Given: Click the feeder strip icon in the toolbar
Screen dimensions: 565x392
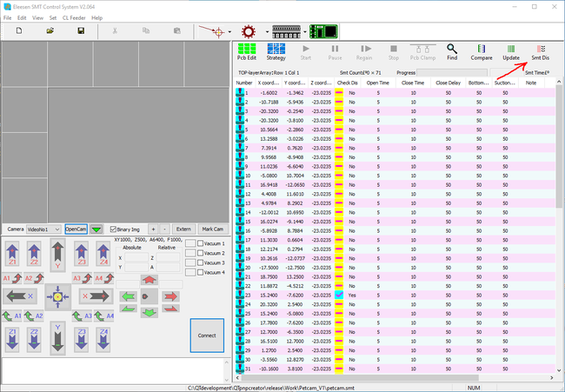Looking at the screenshot, I should tap(287, 31).
